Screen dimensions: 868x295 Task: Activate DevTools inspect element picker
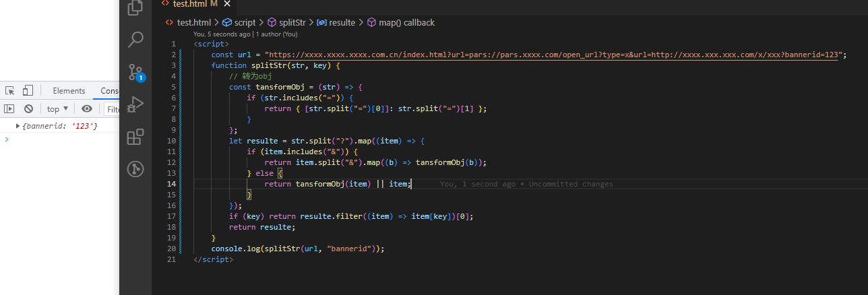pyautogui.click(x=10, y=91)
